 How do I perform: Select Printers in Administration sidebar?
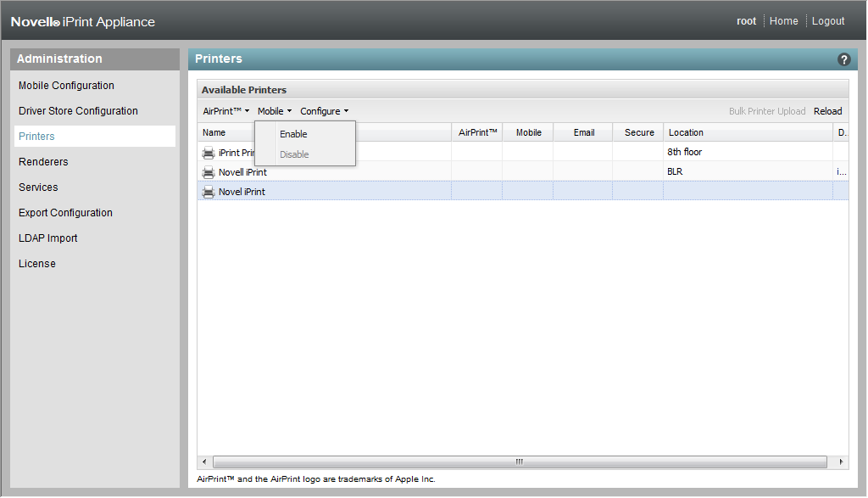pyautogui.click(x=95, y=137)
